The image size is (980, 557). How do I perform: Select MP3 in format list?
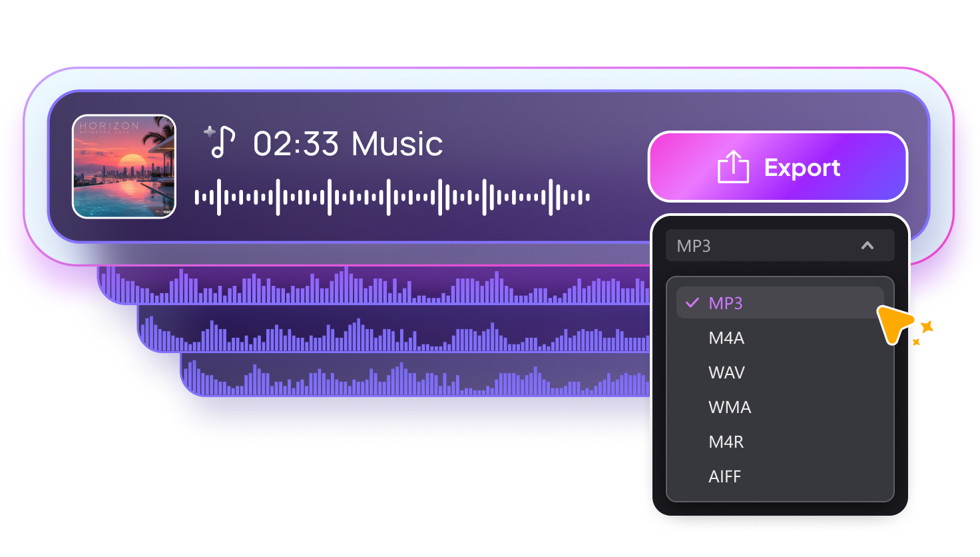780,302
